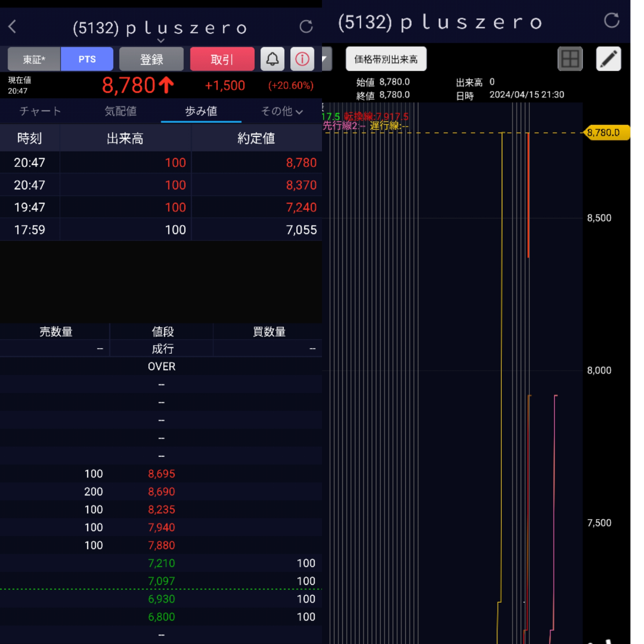Image resolution: width=644 pixels, height=644 pixels.
Task: Select the 8,695 sell order price
Action: [162, 474]
